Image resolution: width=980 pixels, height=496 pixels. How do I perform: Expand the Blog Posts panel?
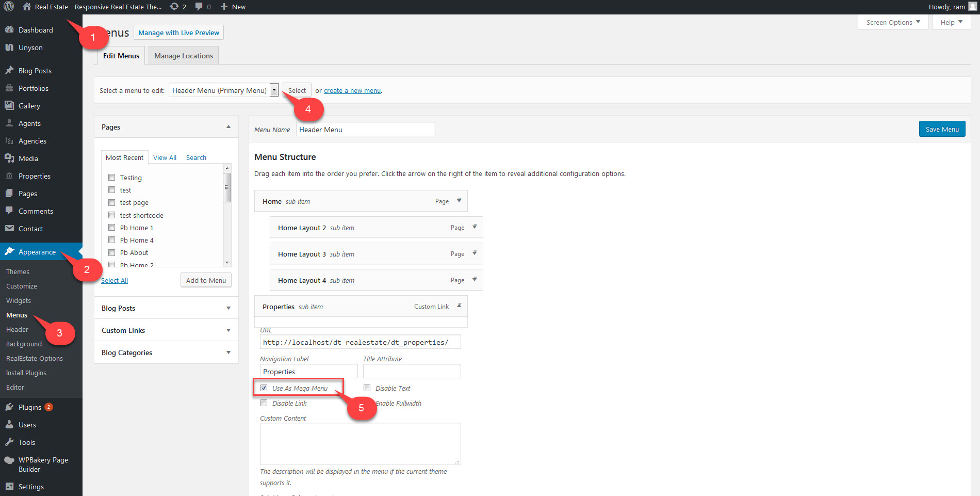click(x=228, y=308)
